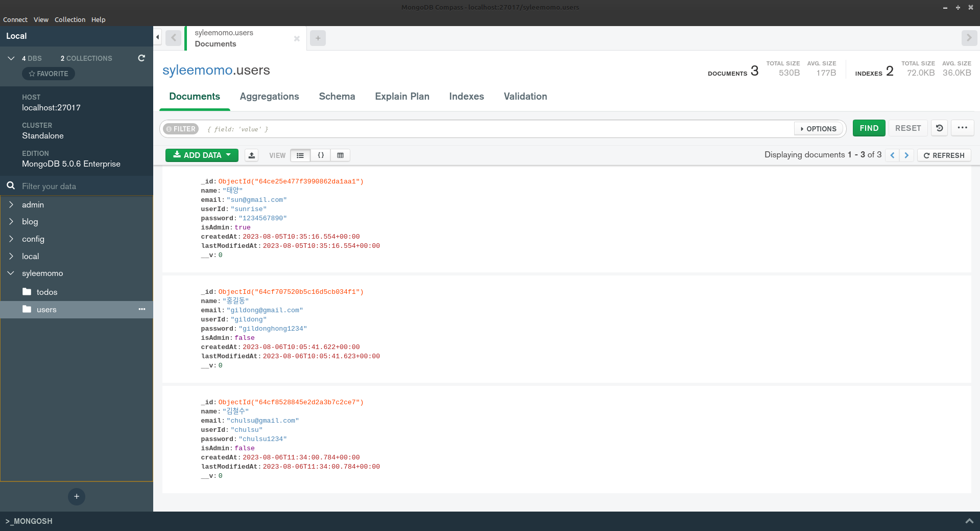This screenshot has height=531, width=980.
Task: Switch to JSON view
Action: pos(321,155)
